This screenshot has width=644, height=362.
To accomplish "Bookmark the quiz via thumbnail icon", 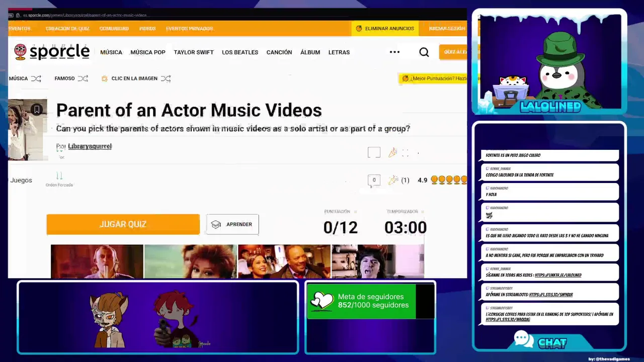I will 37,109.
